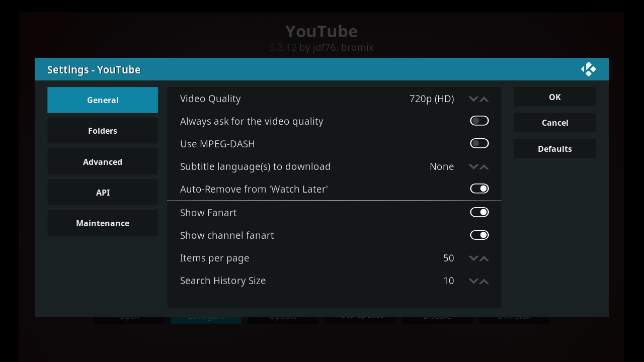
Task: Disable Show channel fanart
Action: (x=479, y=235)
